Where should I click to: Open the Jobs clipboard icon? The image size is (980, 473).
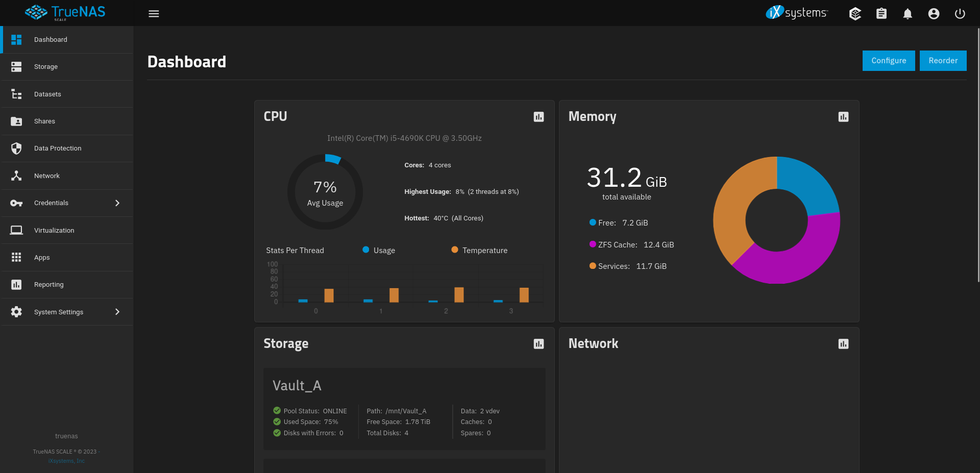click(x=881, y=14)
